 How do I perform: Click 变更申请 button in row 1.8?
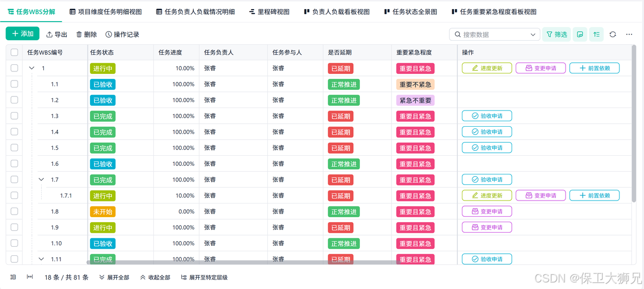(487, 212)
